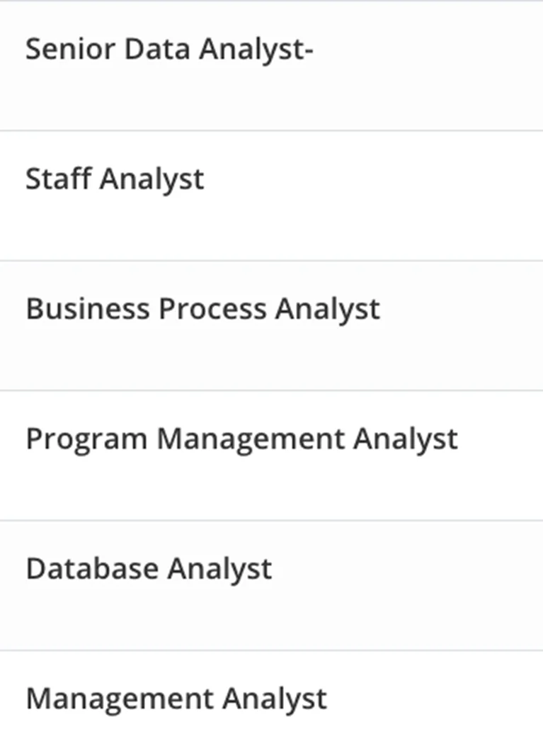Pick Program Management Analyst from the list

[x=241, y=439]
